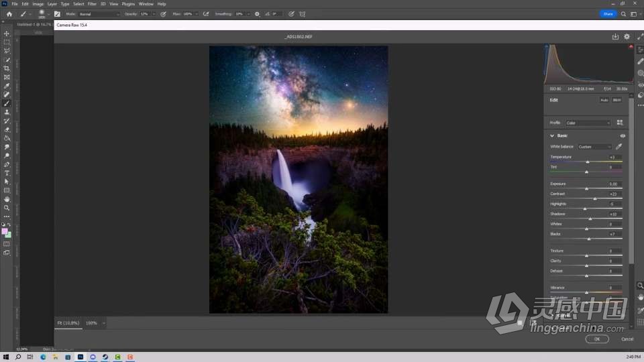Select Zoom tool in Camera Raw sidebar
Image resolution: width=644 pixels, height=362 pixels.
pyautogui.click(x=640, y=286)
